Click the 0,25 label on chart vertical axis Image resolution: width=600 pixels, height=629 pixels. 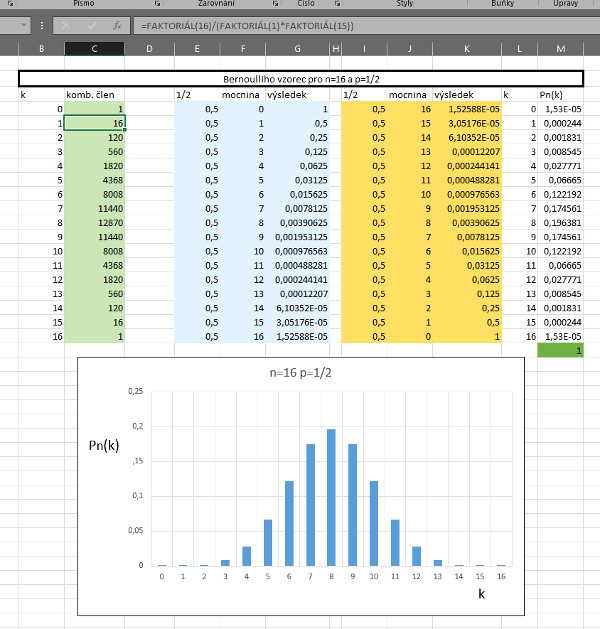click(x=136, y=391)
